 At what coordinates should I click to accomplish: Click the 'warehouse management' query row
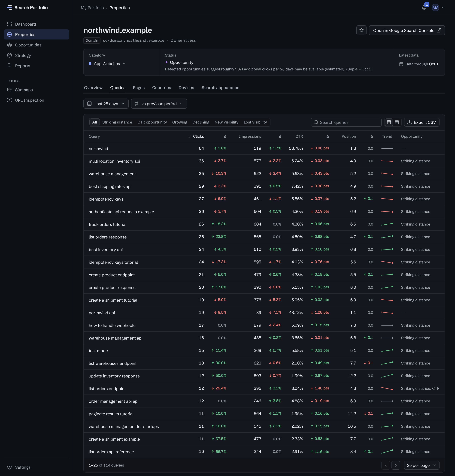coord(264,174)
